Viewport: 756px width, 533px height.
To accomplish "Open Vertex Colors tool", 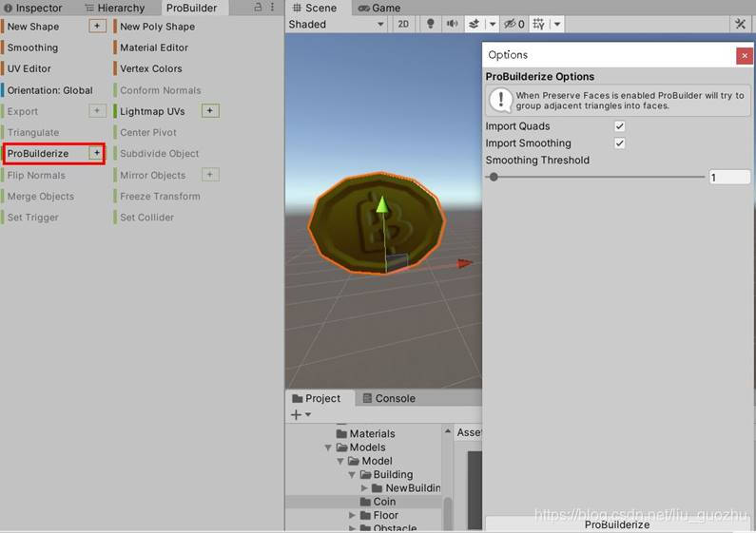I will click(x=151, y=68).
